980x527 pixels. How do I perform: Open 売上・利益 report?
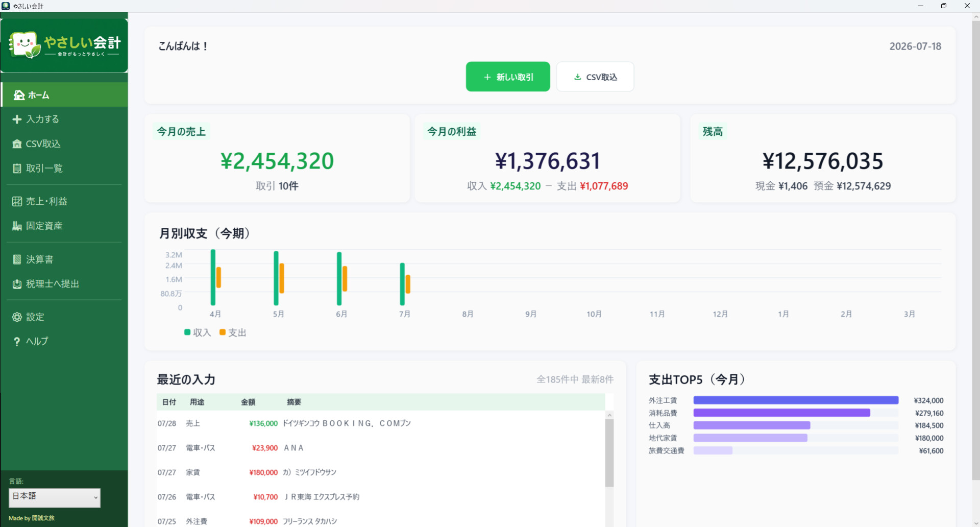coord(64,202)
